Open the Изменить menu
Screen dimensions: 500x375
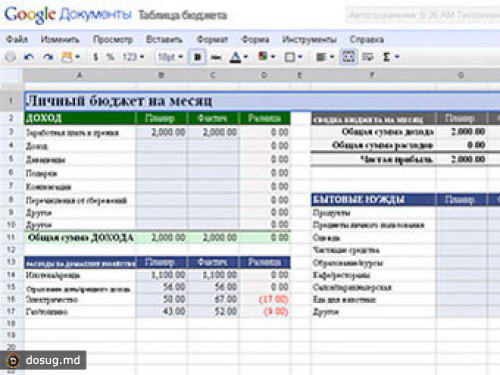[x=60, y=39]
